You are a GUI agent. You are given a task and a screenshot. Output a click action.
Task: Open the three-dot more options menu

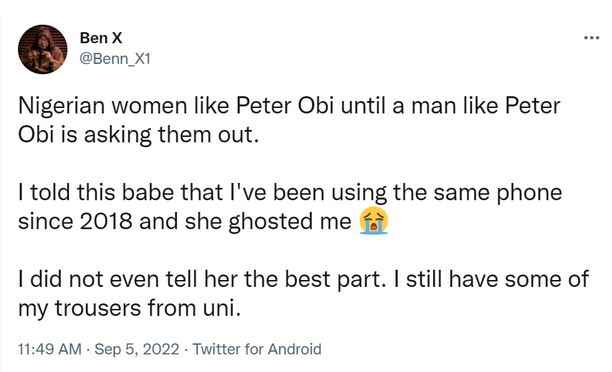pyautogui.click(x=591, y=38)
